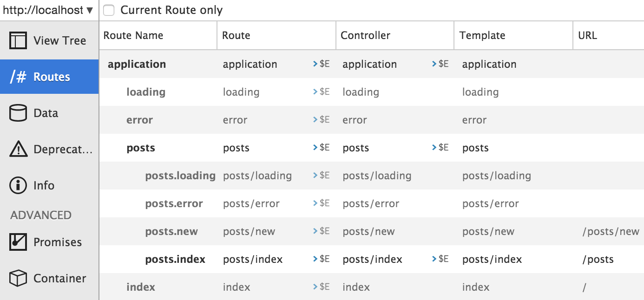Click the Routes slash-hash icon
This screenshot has height=300, width=644.
click(18, 77)
